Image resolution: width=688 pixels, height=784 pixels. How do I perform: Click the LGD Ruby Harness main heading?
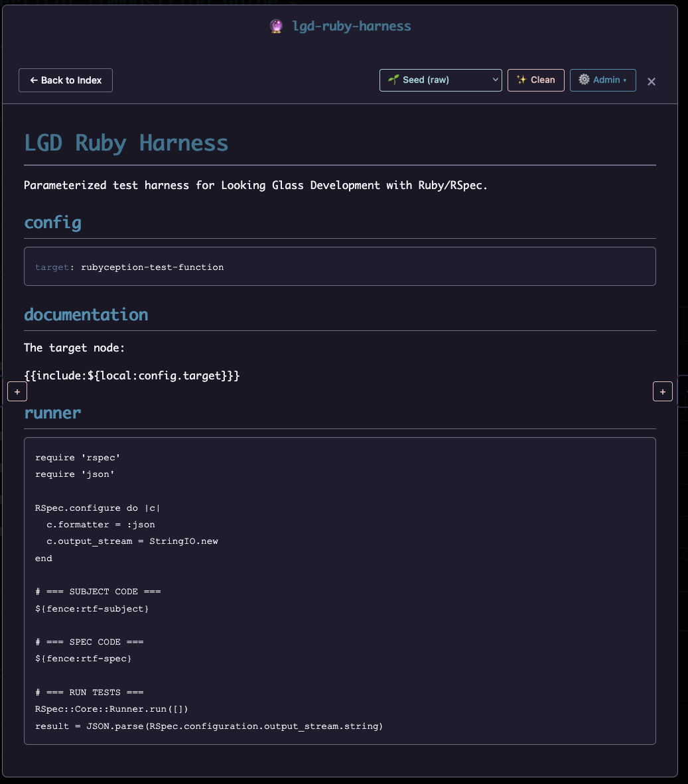[x=126, y=143]
